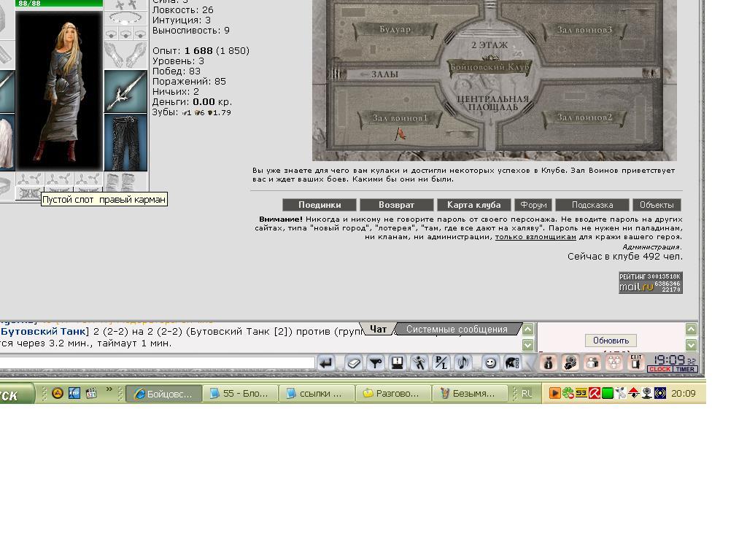Go to Зал воинов2 on the map
The image size is (747, 560).
click(584, 117)
